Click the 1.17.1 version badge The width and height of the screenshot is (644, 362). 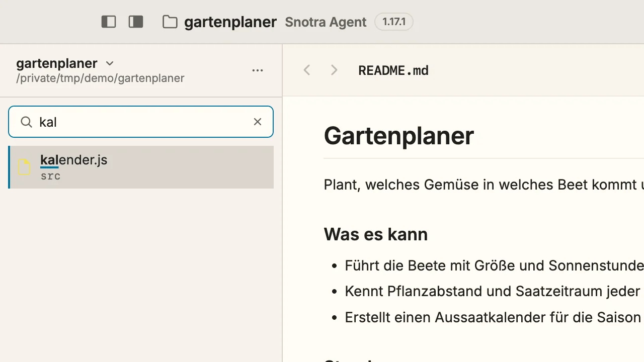(394, 22)
